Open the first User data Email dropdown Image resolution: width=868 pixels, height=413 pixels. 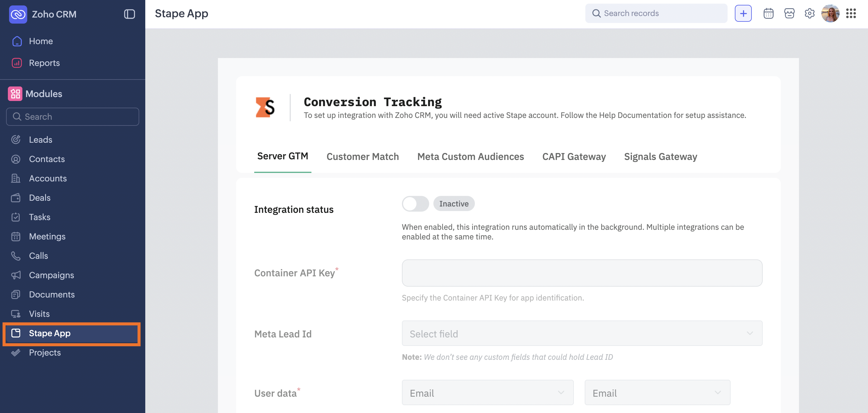point(488,392)
